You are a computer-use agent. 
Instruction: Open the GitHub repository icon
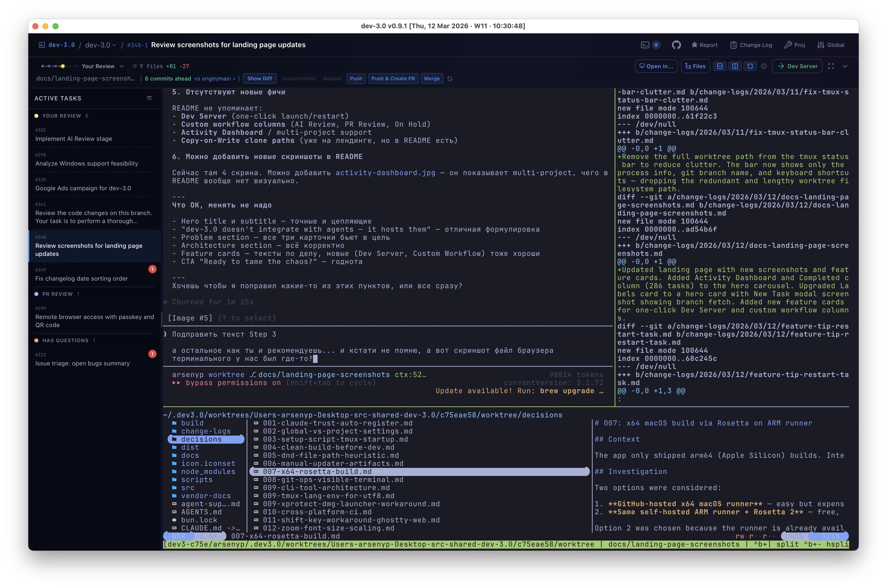pos(676,45)
